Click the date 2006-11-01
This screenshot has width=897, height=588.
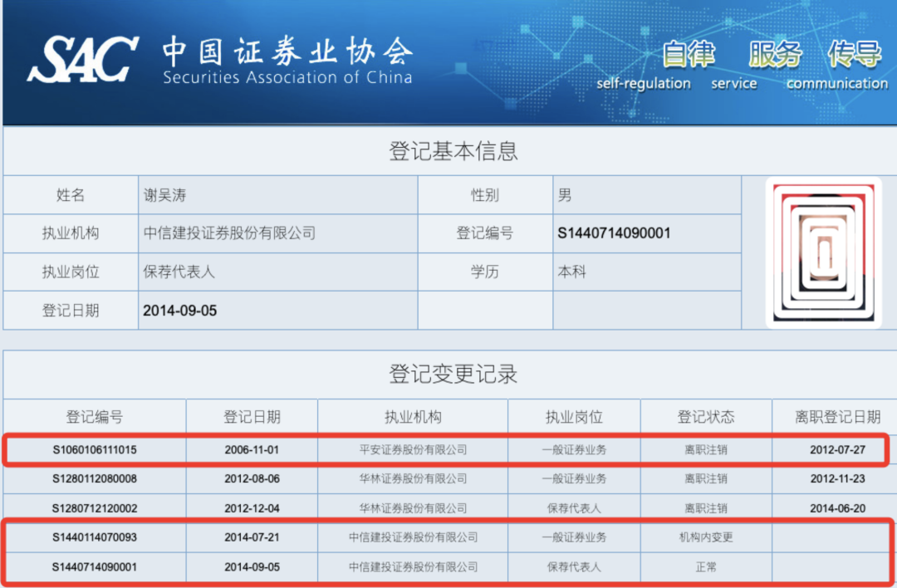pos(252,449)
